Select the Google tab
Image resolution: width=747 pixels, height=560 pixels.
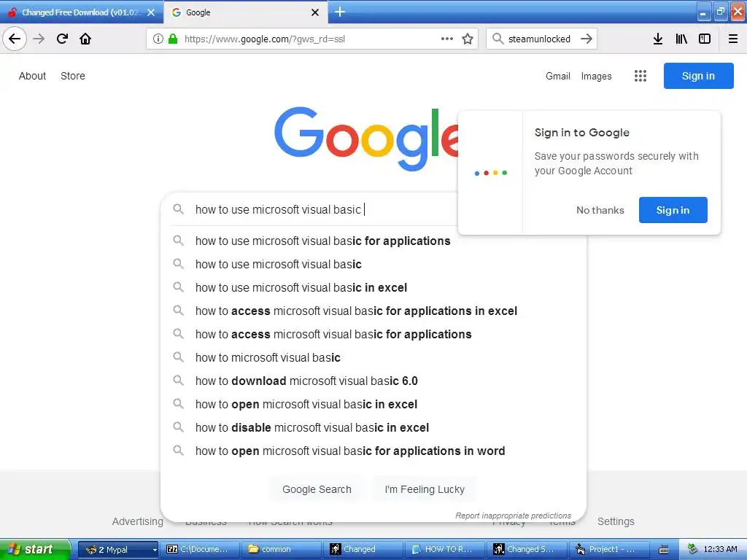tap(245, 12)
